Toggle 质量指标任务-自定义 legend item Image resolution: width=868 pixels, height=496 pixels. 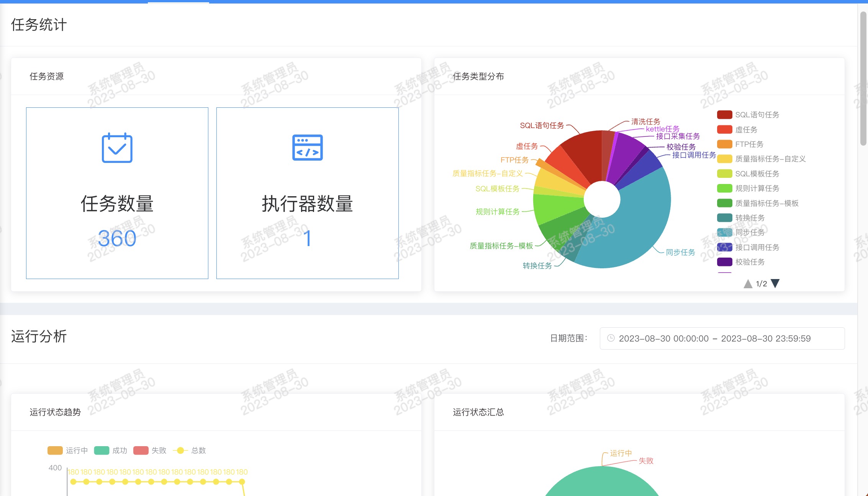(x=761, y=159)
